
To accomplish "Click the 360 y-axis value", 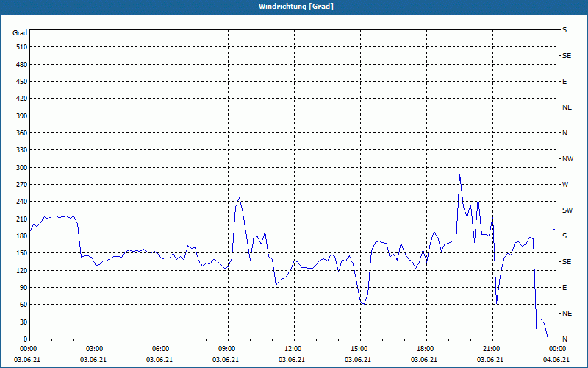I will point(22,133).
